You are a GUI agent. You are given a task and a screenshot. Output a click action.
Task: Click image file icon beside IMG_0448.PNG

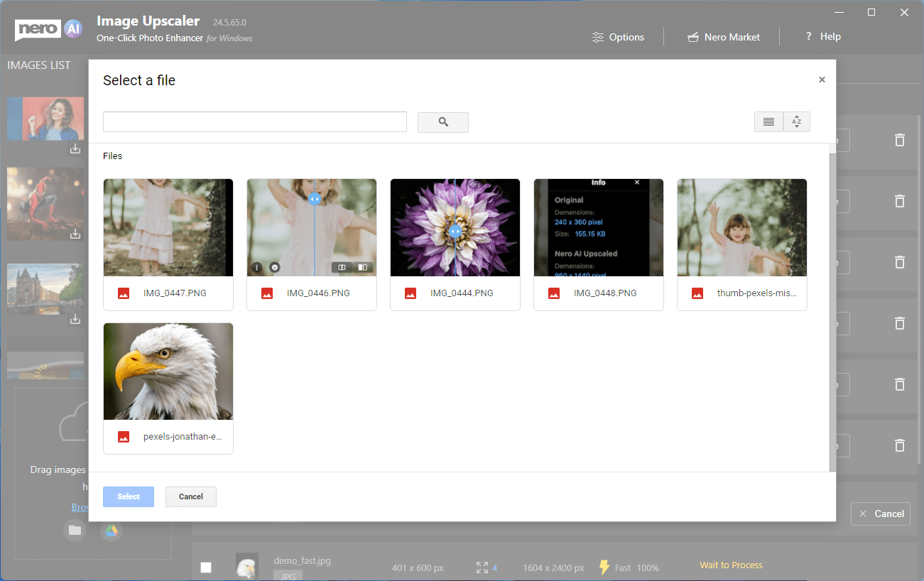[x=554, y=293]
